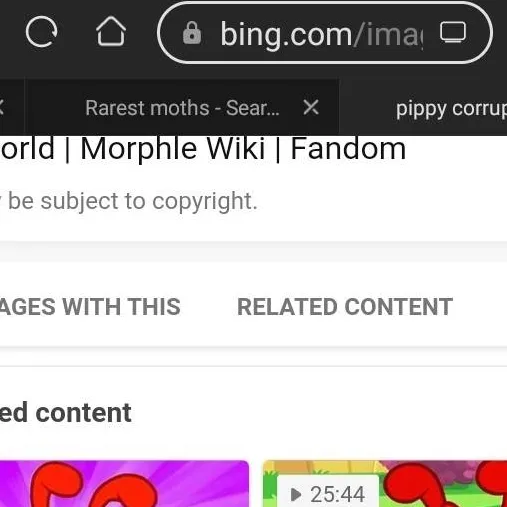
Task: Switch to the pippy corrup... tab
Action: [x=451, y=109]
